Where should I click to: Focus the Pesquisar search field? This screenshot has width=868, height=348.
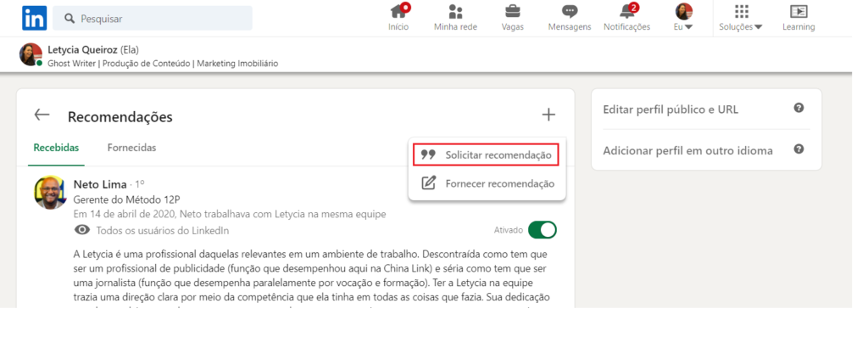coord(153,19)
